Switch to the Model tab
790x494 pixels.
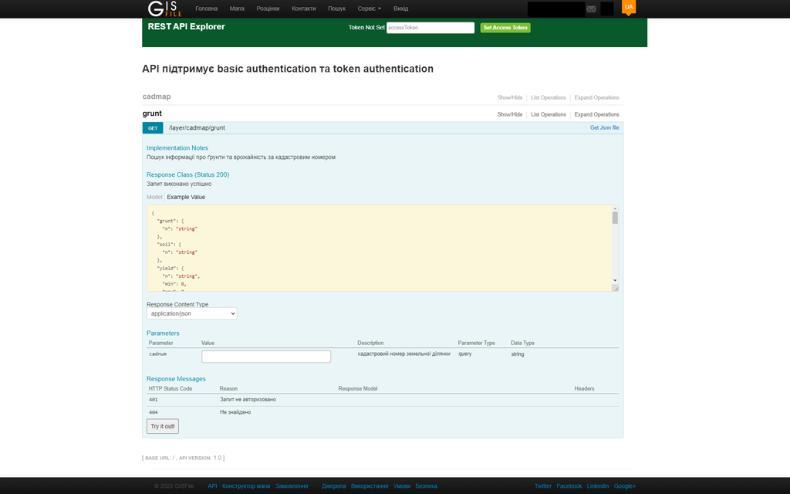[x=154, y=197]
